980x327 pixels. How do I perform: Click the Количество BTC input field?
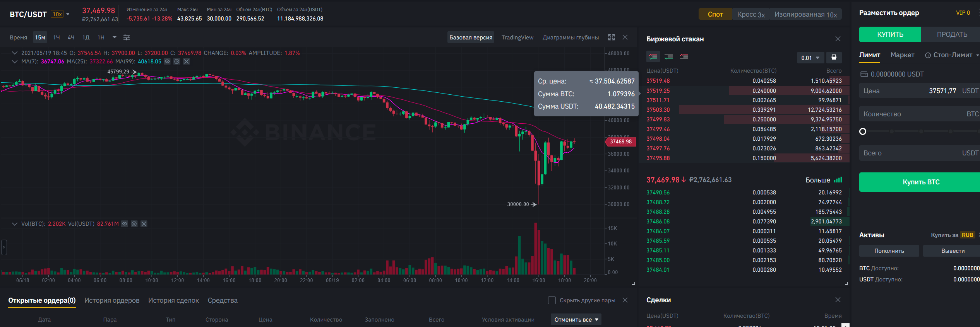point(920,114)
